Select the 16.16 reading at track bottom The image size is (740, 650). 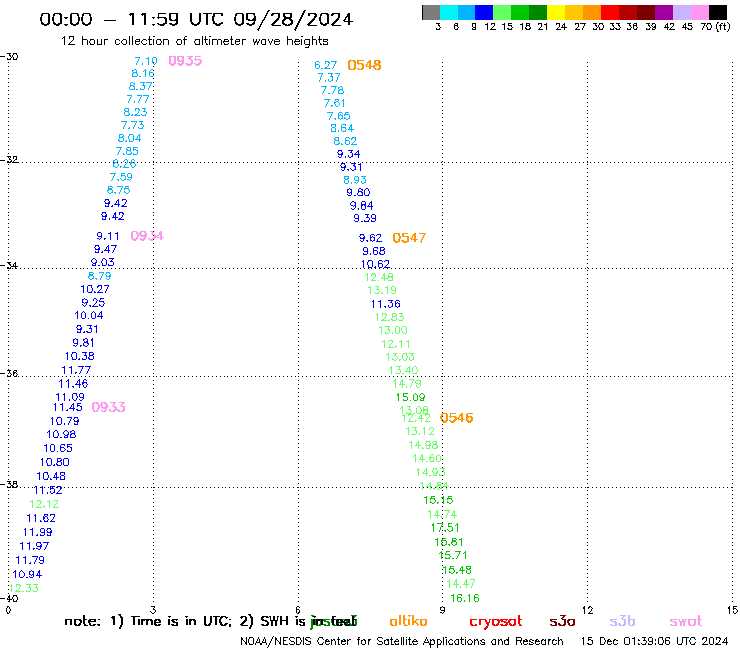coord(465,599)
